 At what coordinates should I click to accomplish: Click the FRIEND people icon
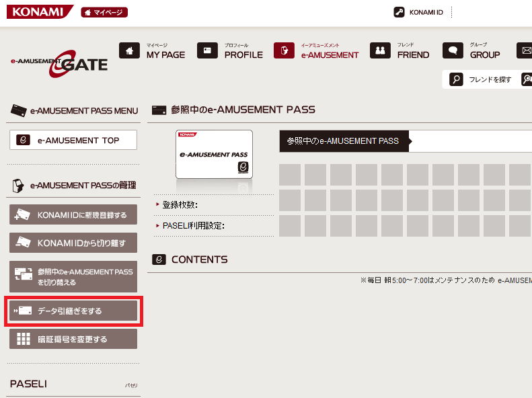pos(380,50)
